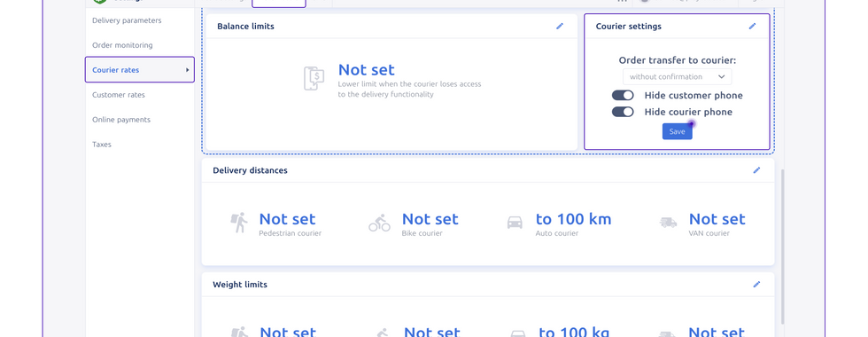Click the 'Auto courier' distance label
868x337 pixels.
557,233
